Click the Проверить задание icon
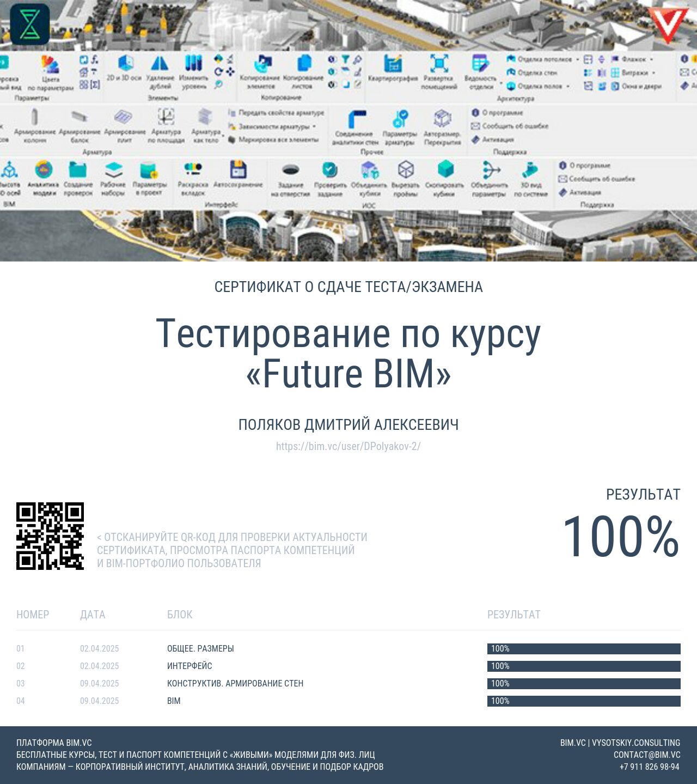This screenshot has width=697, height=784. (x=329, y=169)
